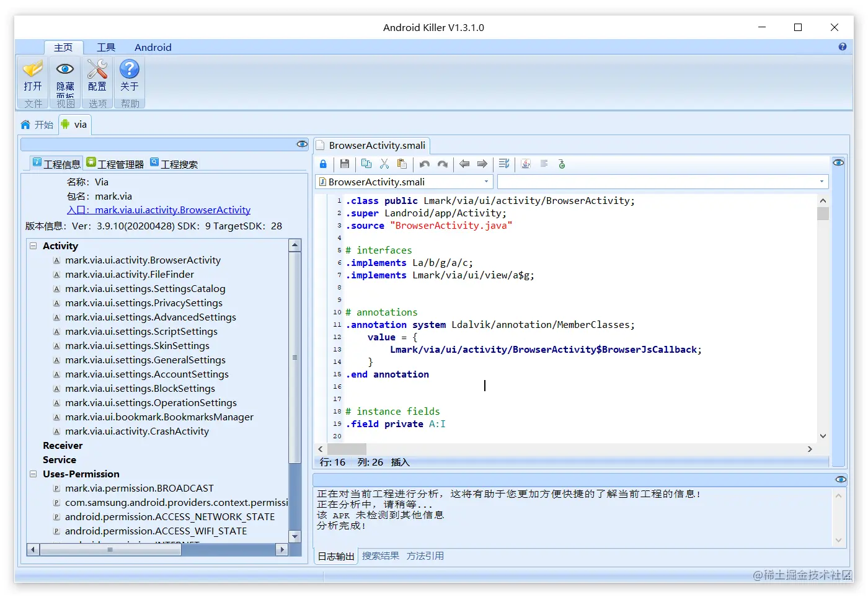Image resolution: width=868 pixels, height=597 pixels.
Task: Select the BrowserActivity.smali editor tab
Action: tap(371, 145)
